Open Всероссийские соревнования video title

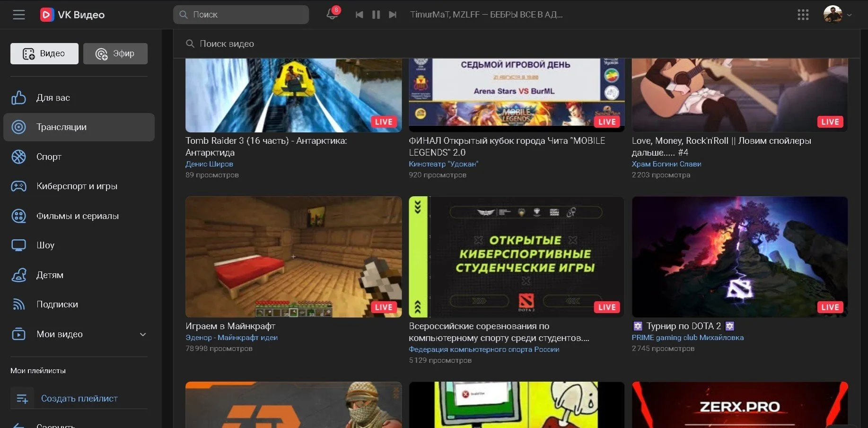coord(499,332)
